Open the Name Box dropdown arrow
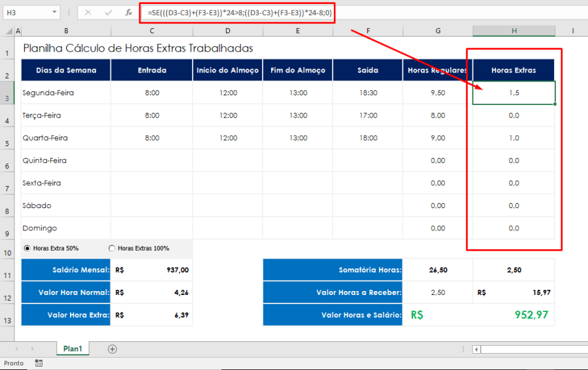The image size is (588, 370). coord(54,12)
